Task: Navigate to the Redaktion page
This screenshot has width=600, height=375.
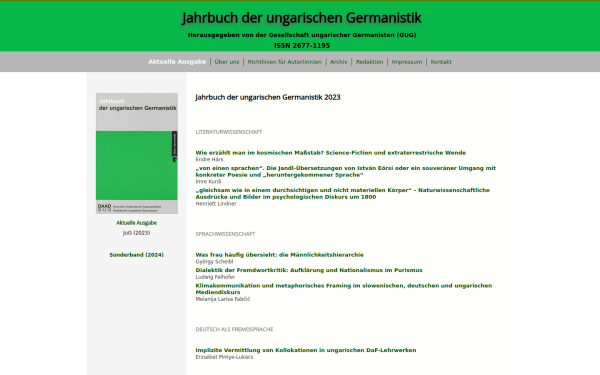Action: click(x=369, y=62)
